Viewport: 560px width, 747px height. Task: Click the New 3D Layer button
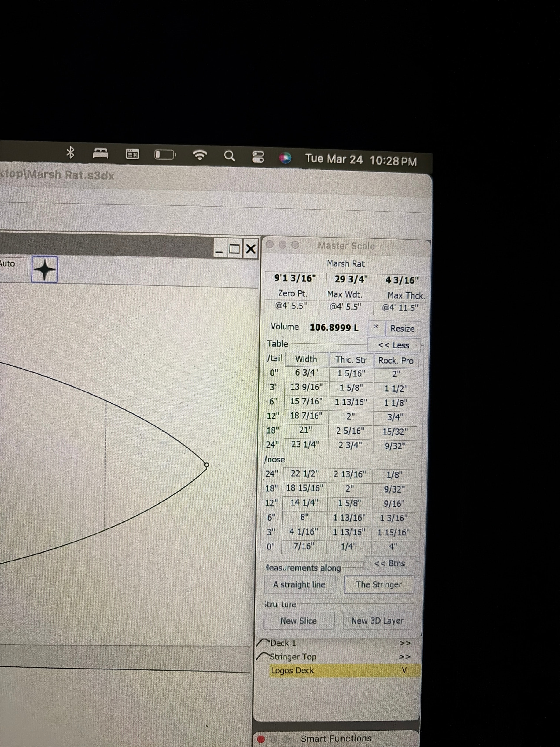click(x=377, y=621)
